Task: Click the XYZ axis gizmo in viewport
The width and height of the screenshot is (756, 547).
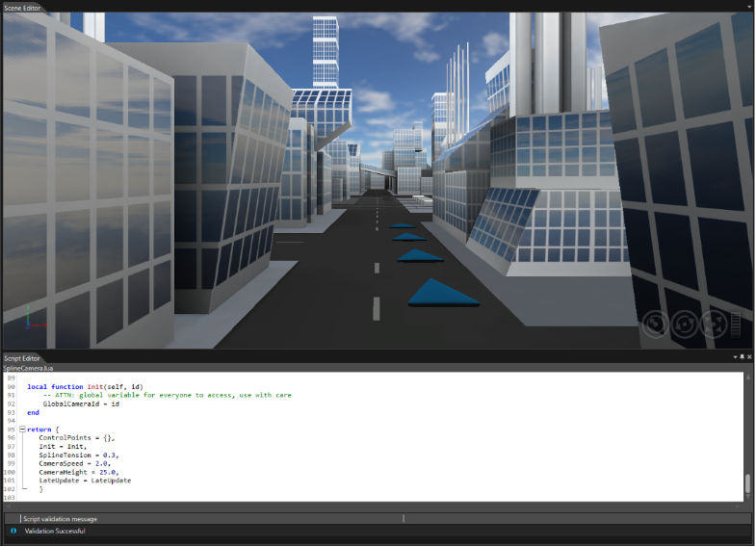Action: coord(34,318)
